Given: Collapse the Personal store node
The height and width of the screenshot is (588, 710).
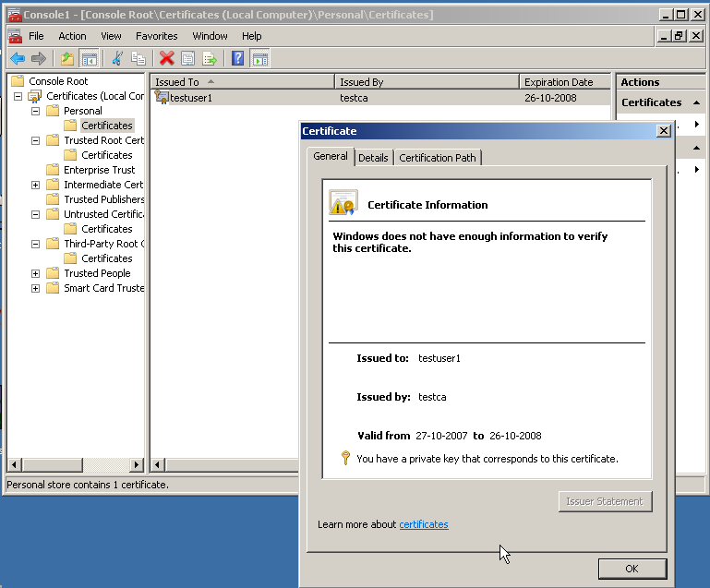Looking at the screenshot, I should [35, 111].
